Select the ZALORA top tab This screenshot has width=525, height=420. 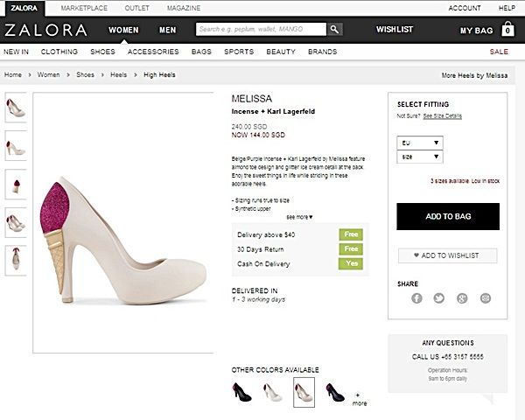pyautogui.click(x=24, y=8)
